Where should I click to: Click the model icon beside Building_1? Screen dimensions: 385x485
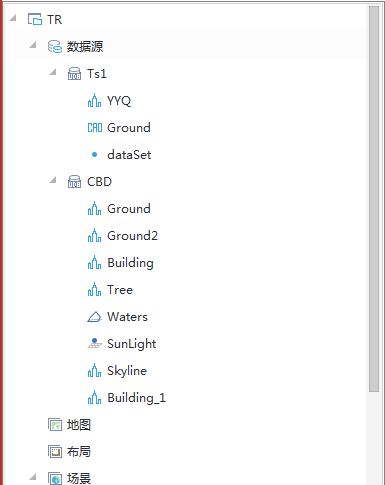(x=94, y=398)
